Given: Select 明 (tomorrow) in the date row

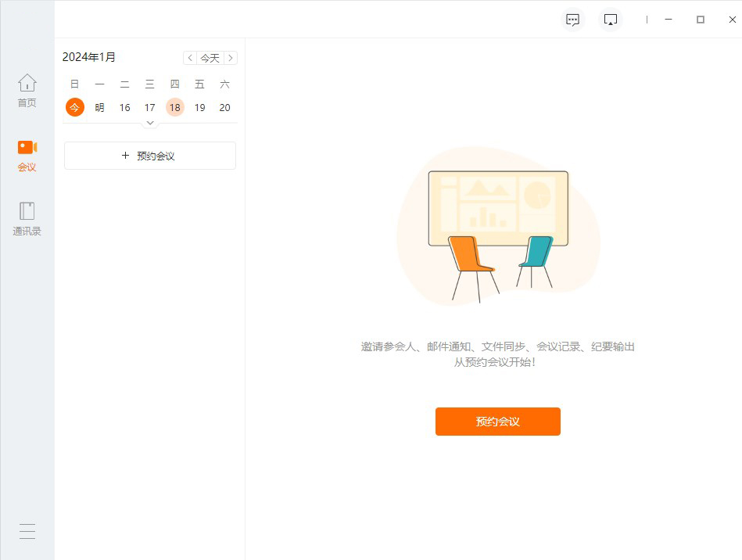Looking at the screenshot, I should coord(99,107).
